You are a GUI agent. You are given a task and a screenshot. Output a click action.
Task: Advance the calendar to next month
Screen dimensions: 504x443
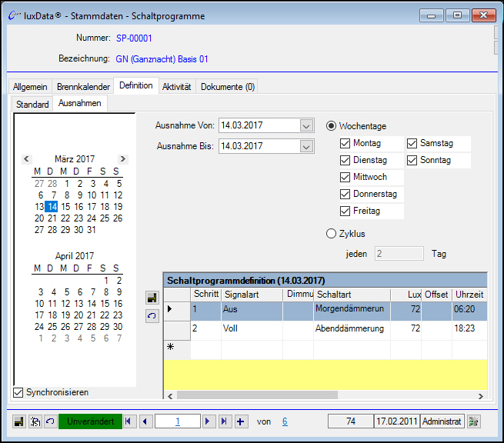pos(122,158)
